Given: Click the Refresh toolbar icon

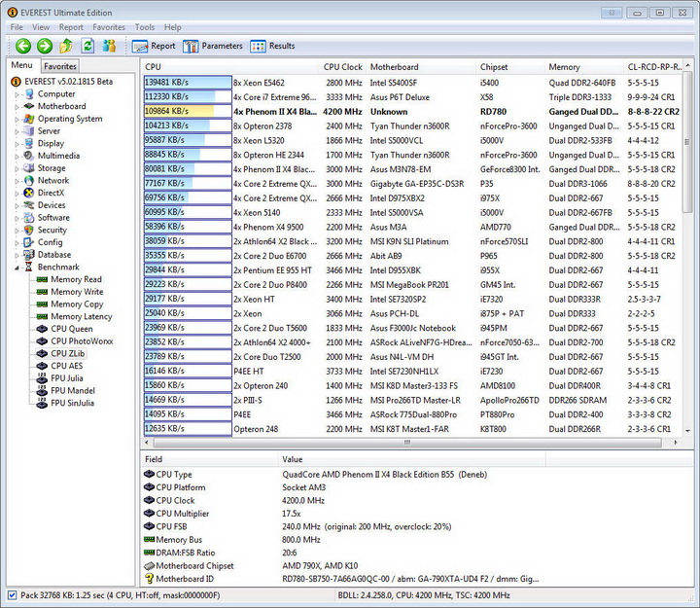Looking at the screenshot, I should 87,46.
